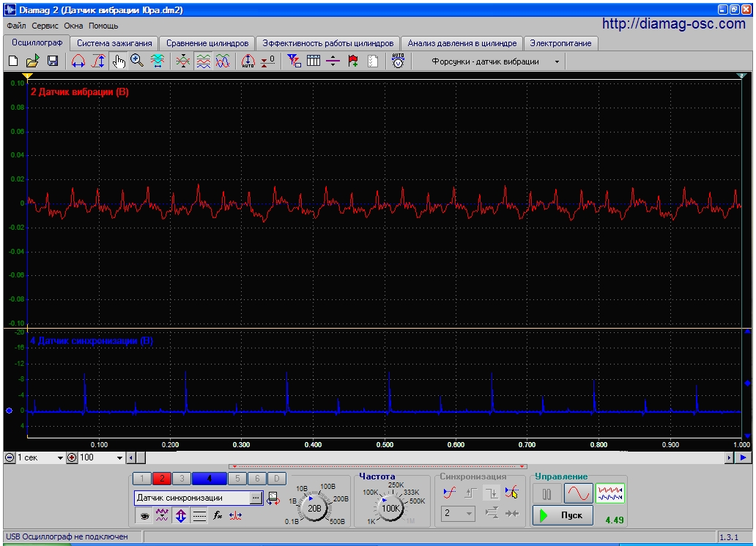Open the Помощь menu

pos(103,26)
